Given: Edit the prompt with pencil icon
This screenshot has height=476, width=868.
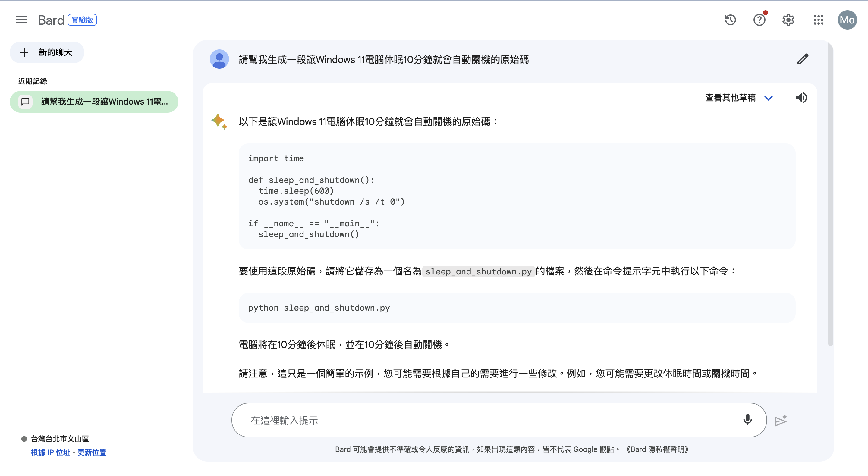Looking at the screenshot, I should (803, 59).
